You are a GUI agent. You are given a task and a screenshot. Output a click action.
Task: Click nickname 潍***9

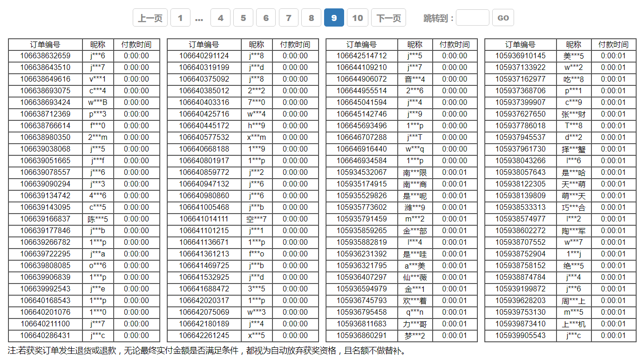click(415, 207)
